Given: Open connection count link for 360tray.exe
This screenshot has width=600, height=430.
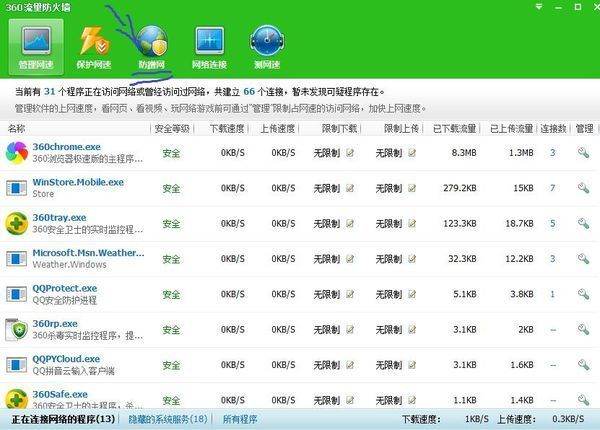Looking at the screenshot, I should pyautogui.click(x=552, y=223).
